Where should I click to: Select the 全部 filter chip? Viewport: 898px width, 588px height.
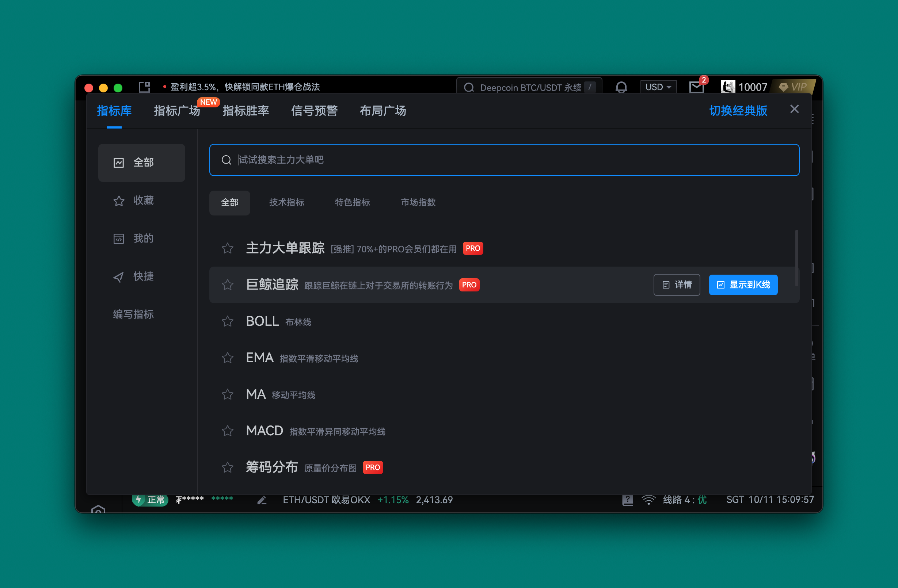coord(230,203)
